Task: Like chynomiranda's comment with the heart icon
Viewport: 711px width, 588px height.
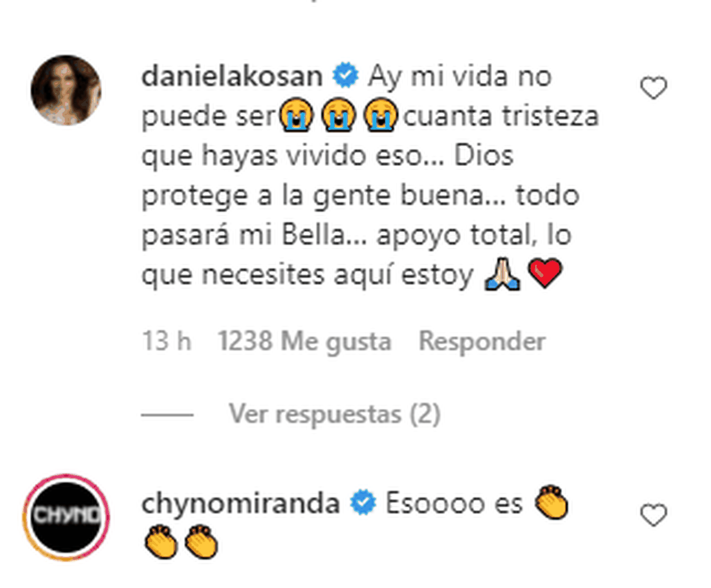Action: click(654, 515)
